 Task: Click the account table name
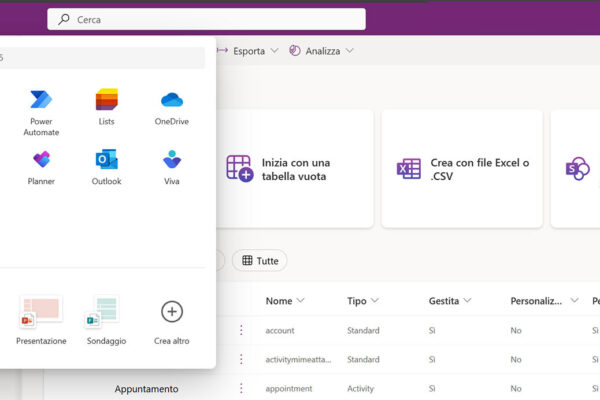[280, 330]
